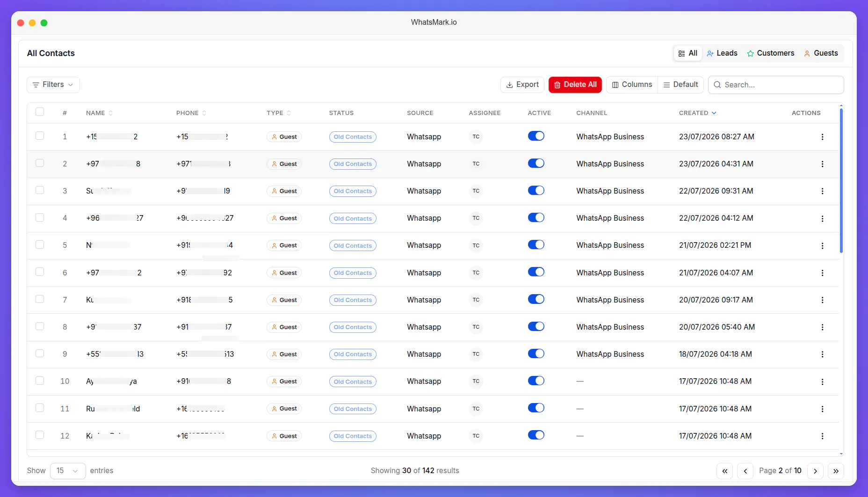The width and height of the screenshot is (868, 497).
Task: Go to first page double-arrow icon
Action: pyautogui.click(x=724, y=471)
